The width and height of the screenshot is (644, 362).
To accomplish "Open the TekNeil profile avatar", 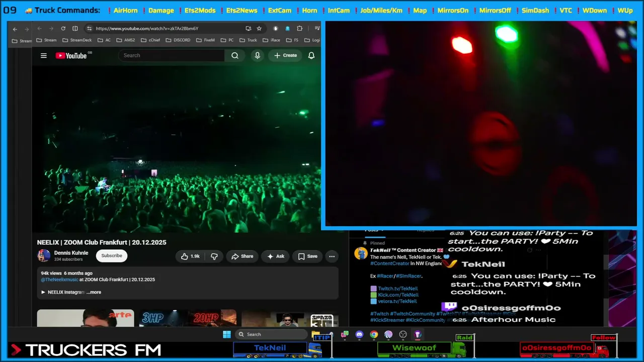I will click(361, 253).
